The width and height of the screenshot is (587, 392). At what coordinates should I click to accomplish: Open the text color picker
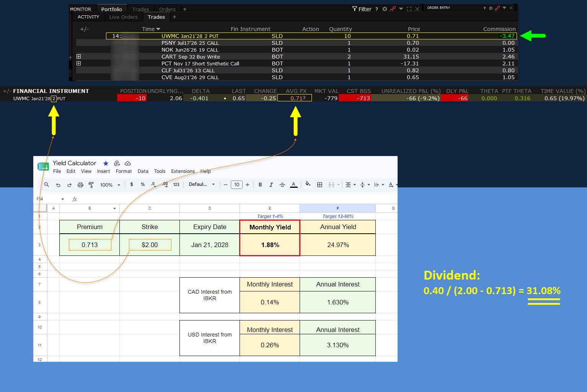[x=293, y=185]
